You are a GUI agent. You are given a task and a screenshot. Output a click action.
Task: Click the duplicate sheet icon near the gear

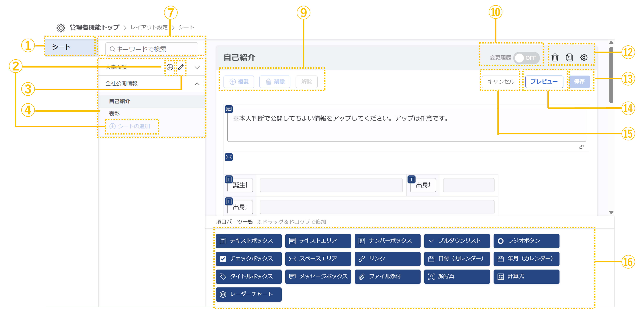point(569,57)
